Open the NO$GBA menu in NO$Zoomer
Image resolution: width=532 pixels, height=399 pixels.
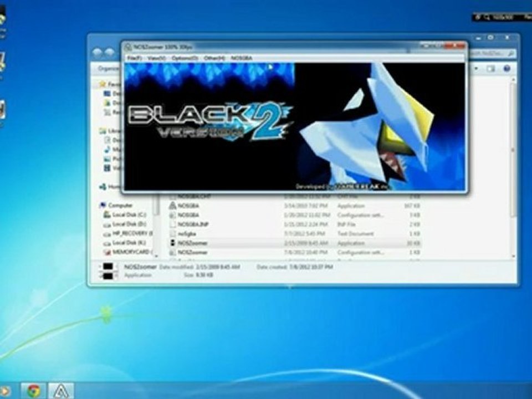(x=242, y=58)
